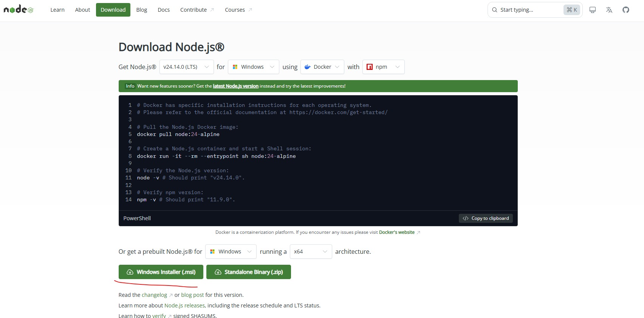Screen dimensions: 644x318
Task: Open the prebuilt Windows OS dropdown
Action: [x=231, y=252]
